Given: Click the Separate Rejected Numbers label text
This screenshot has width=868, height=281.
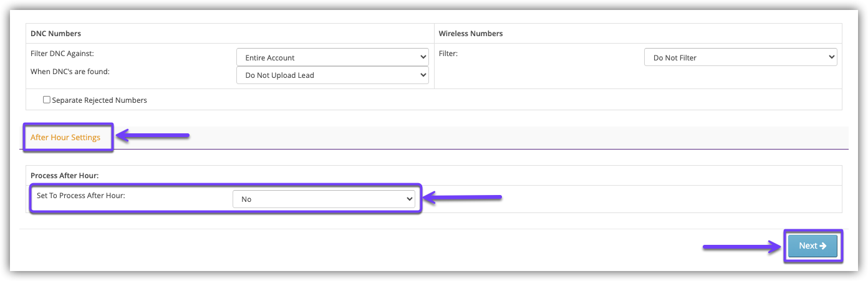Looking at the screenshot, I should click(100, 100).
